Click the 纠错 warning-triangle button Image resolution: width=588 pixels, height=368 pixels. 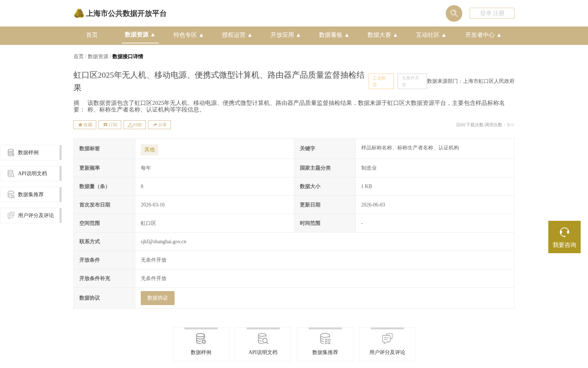point(135,125)
